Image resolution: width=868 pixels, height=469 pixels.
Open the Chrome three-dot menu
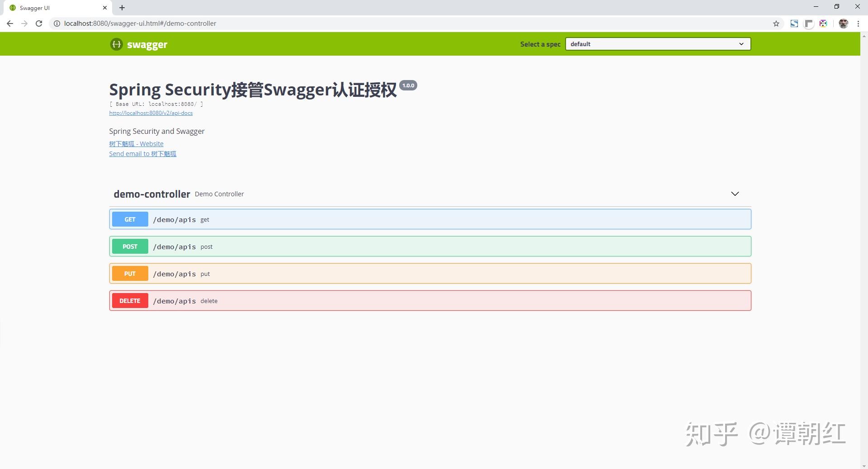(858, 24)
